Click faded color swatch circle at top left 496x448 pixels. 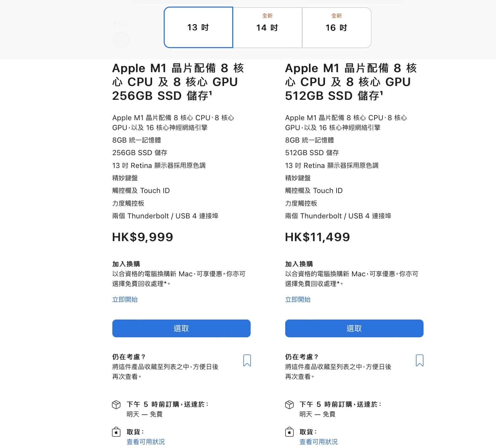pos(121,41)
